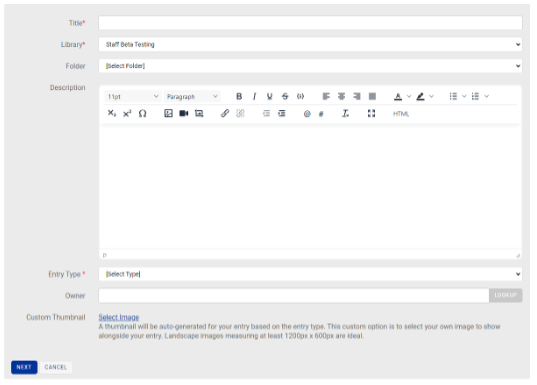Open the Entry Type dropdown
The width and height of the screenshot is (537, 385).
(310, 274)
